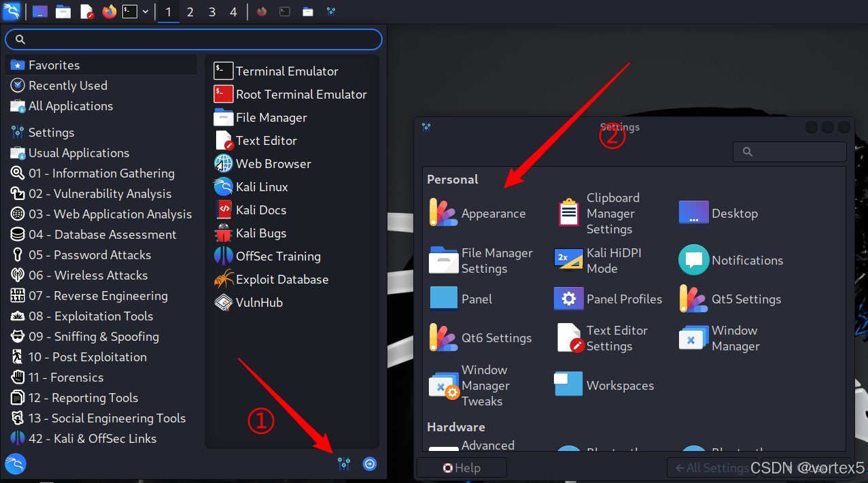This screenshot has height=483, width=868.
Task: Open Panel Profiles
Action: pyautogui.click(x=608, y=299)
